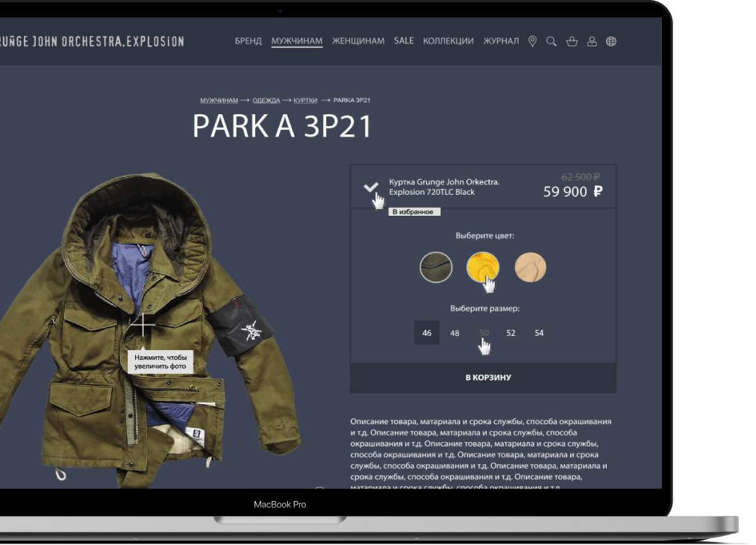The width and height of the screenshot is (756, 545).
Task: Open user account profile icon
Action: coord(592,42)
